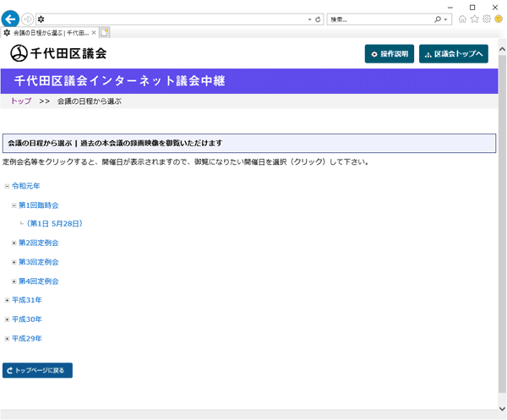Click the refresh icon in address bar
Viewport: 507px width, 420px height.
[x=318, y=19]
